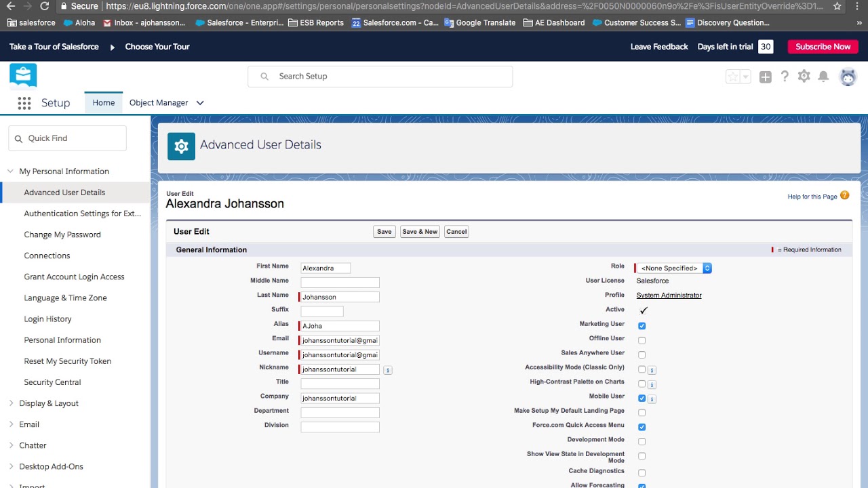Expand the Desktop Add-Ons section
The image size is (868, 488).
point(10,466)
